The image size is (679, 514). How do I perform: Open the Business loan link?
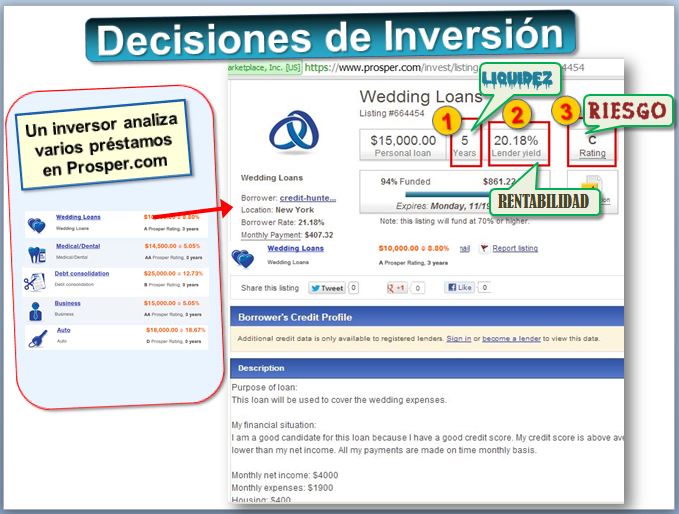68,303
